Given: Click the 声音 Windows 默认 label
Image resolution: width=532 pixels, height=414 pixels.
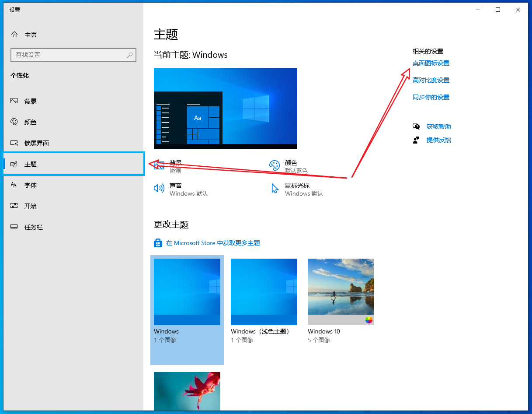Looking at the screenshot, I should click(x=189, y=189).
